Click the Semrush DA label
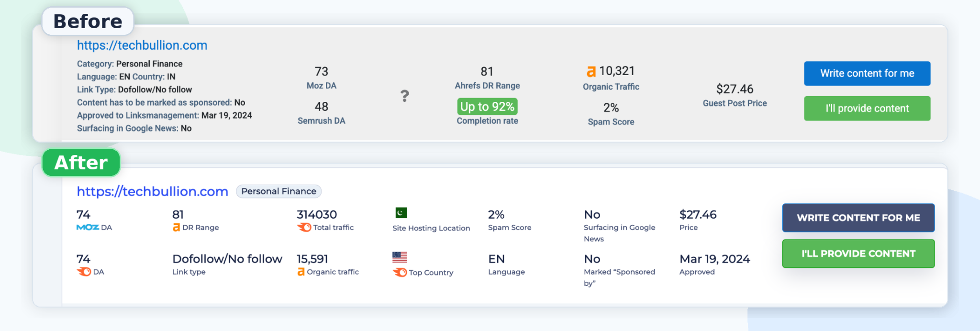Screen dimensions: 980x331 click(x=321, y=121)
